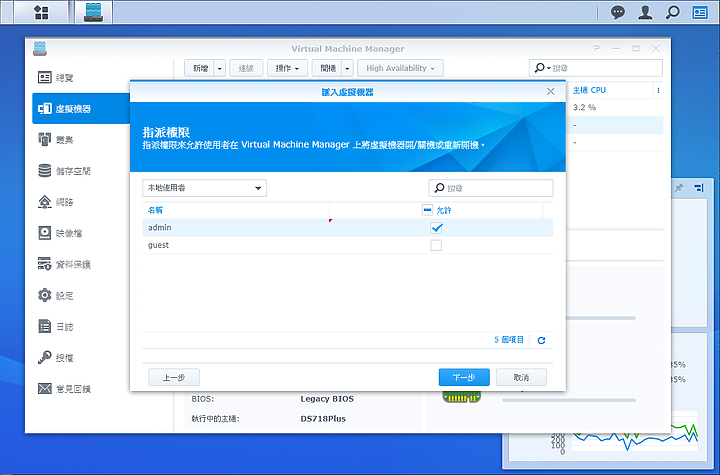The height and width of the screenshot is (475, 720).
Task: Open the High Availability dropdown
Action: (x=400, y=68)
